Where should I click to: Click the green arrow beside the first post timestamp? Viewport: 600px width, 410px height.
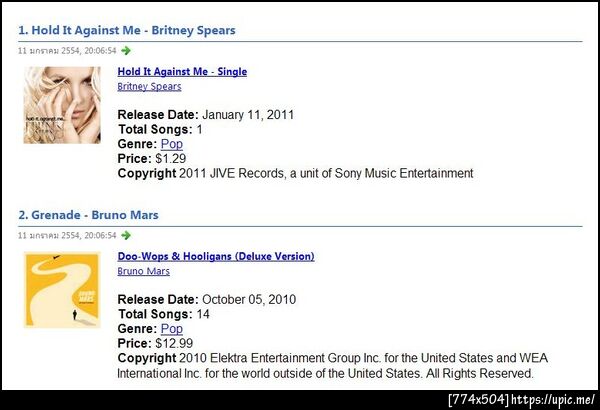coord(126,51)
